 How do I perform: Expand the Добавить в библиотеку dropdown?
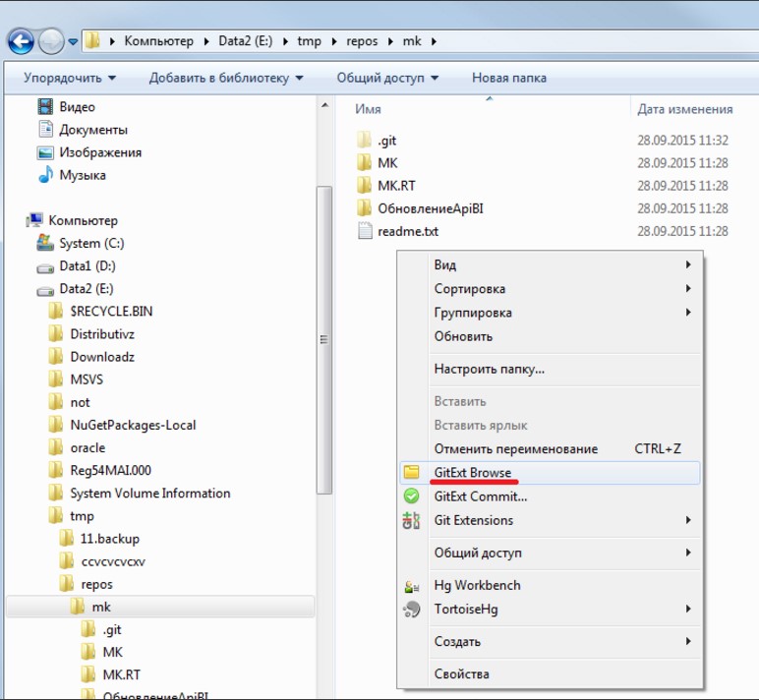tap(226, 78)
